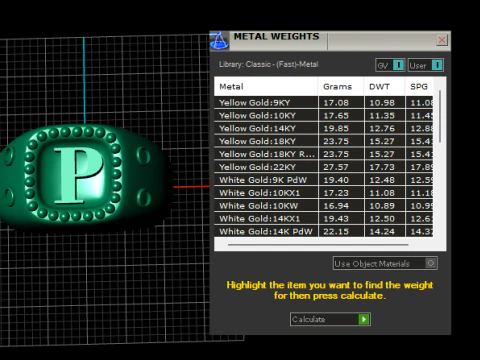Select the Yellow Gold:22KY row
480x360 pixels.
[x=324, y=167]
